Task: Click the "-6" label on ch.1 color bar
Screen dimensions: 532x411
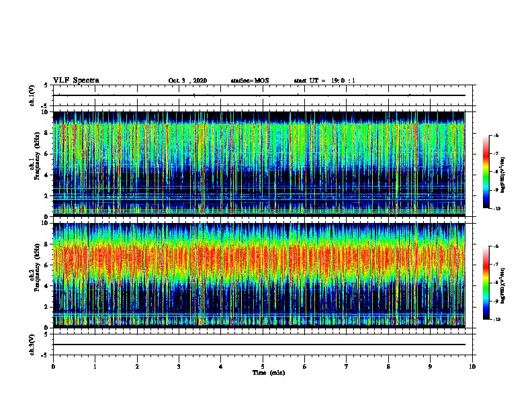Action: (496, 136)
